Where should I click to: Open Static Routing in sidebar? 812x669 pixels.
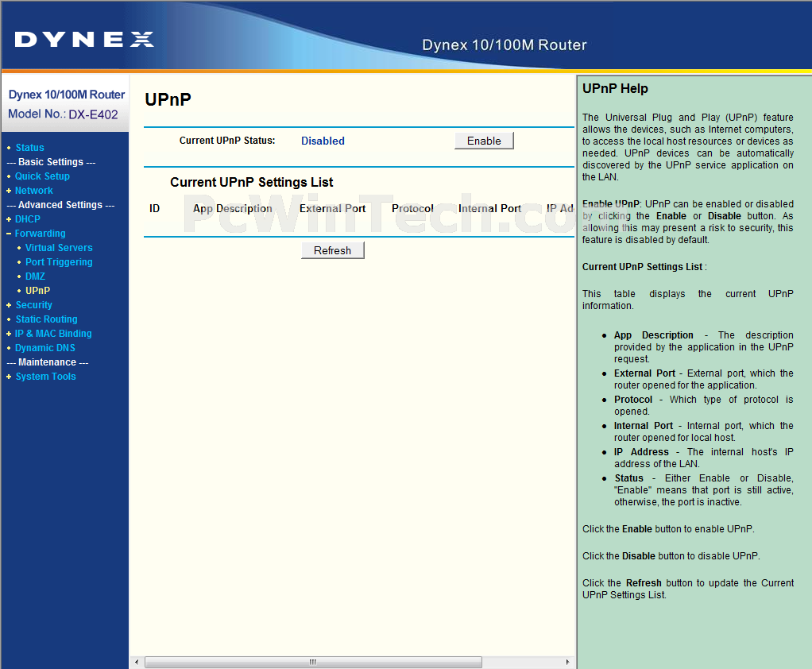coord(46,319)
